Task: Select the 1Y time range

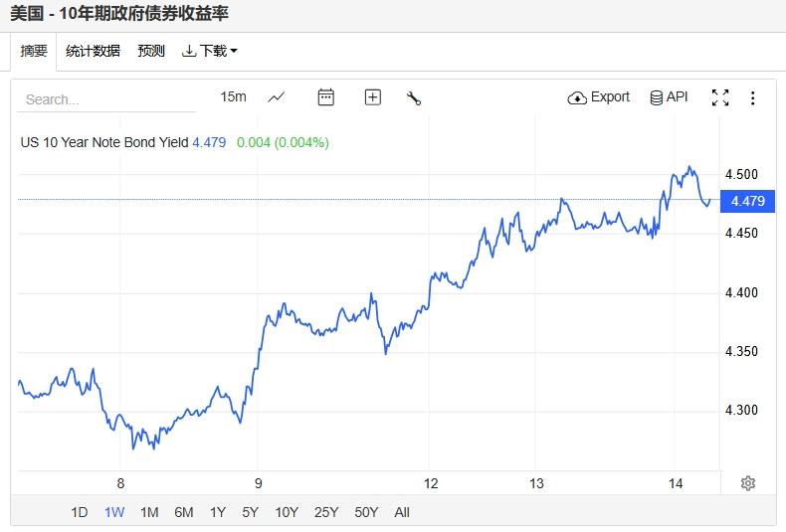Action: (218, 512)
